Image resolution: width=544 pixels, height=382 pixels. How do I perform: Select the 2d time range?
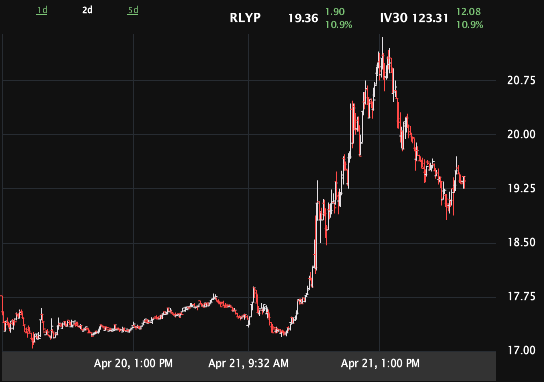tap(87, 10)
